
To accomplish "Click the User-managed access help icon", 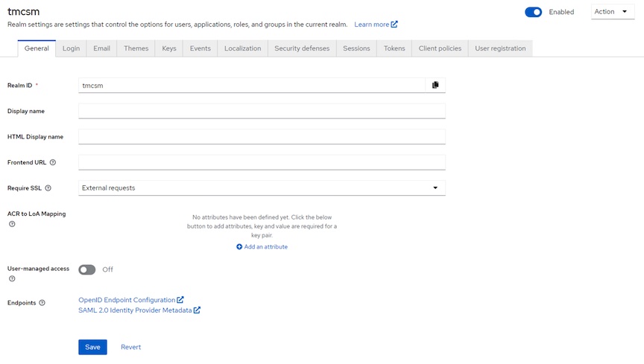I will (12, 279).
